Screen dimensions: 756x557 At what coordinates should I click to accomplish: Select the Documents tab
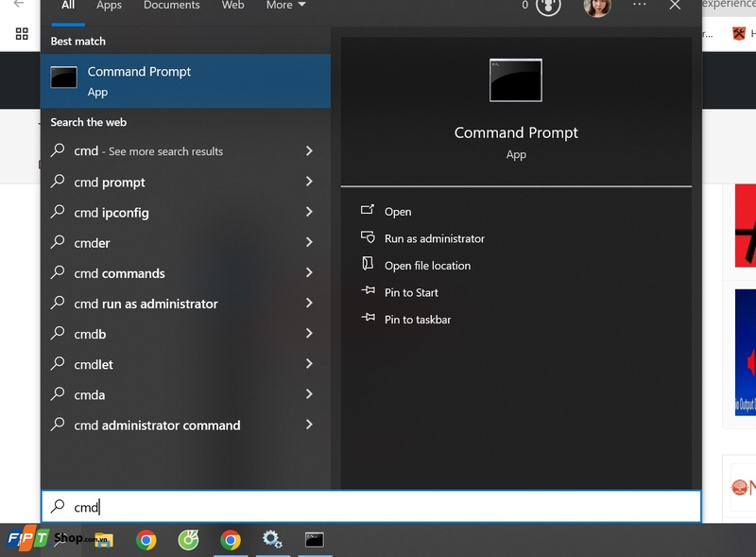(173, 6)
